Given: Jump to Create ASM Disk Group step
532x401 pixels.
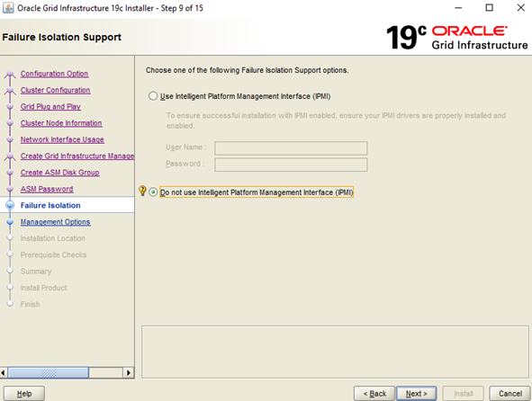Looking at the screenshot, I should pyautogui.click(x=59, y=173).
